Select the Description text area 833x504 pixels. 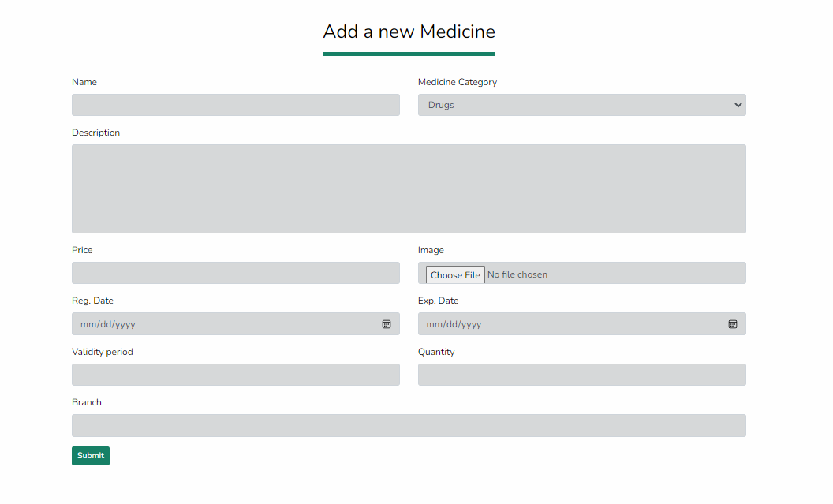(x=409, y=189)
